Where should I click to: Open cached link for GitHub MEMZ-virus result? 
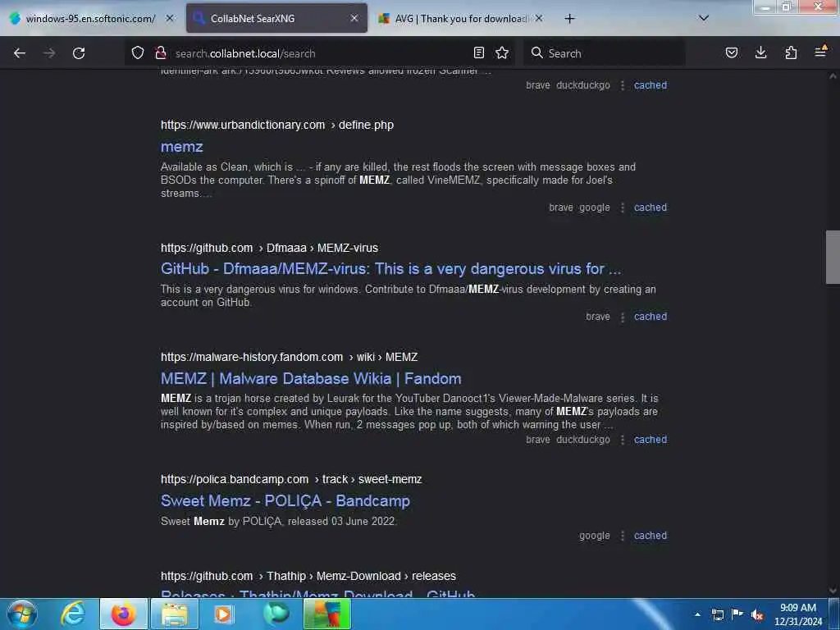point(651,317)
